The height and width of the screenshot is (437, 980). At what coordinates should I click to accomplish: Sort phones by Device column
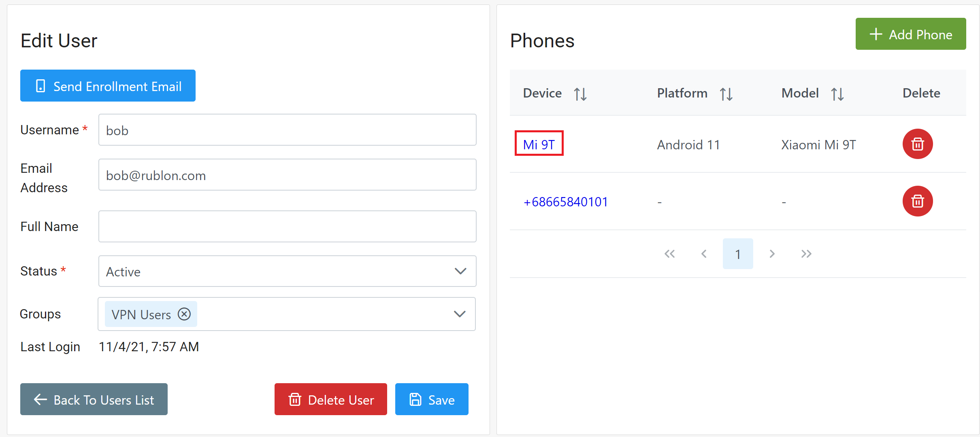[x=580, y=94]
